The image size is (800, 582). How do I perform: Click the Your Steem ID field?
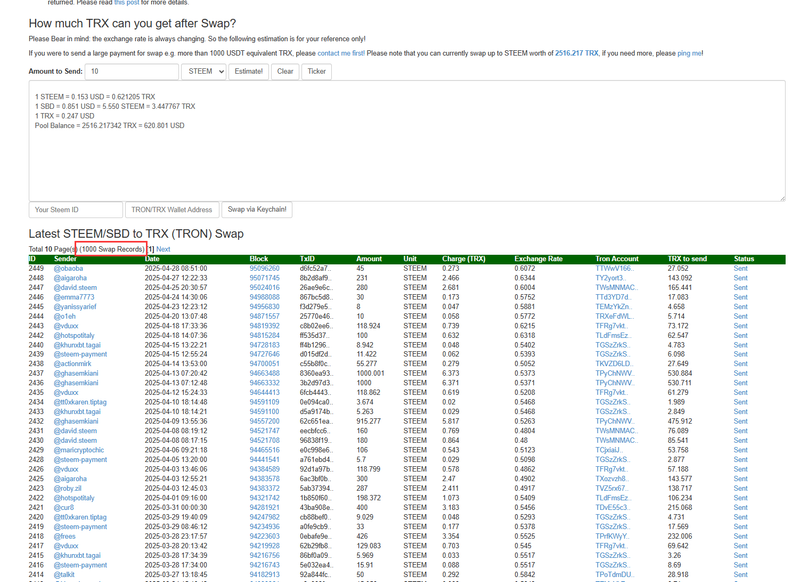pyautogui.click(x=76, y=210)
